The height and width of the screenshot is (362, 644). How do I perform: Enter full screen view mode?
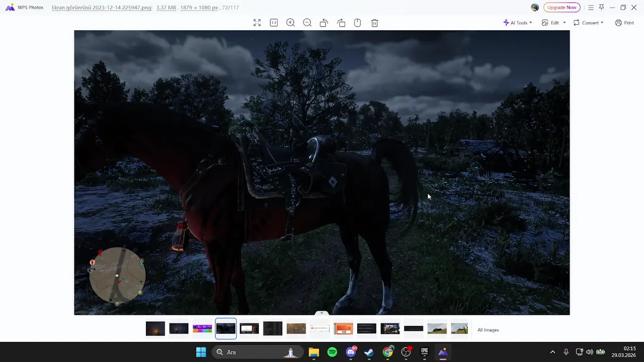point(257,23)
